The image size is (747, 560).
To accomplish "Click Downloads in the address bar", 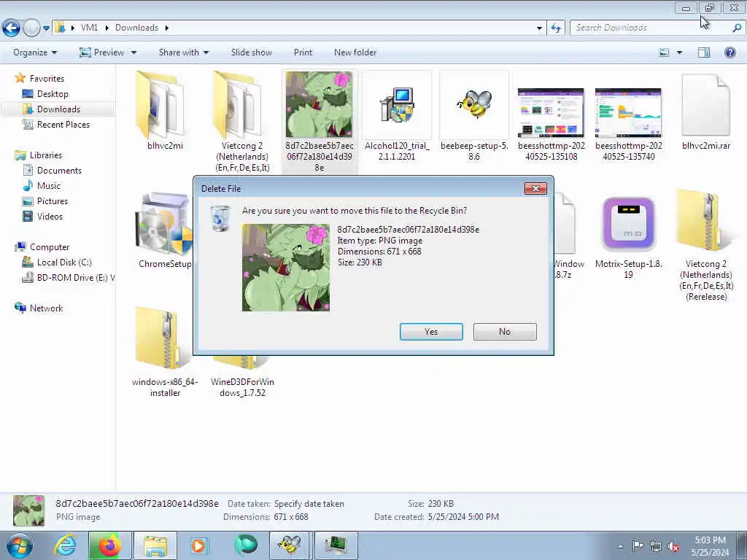I will coord(136,28).
